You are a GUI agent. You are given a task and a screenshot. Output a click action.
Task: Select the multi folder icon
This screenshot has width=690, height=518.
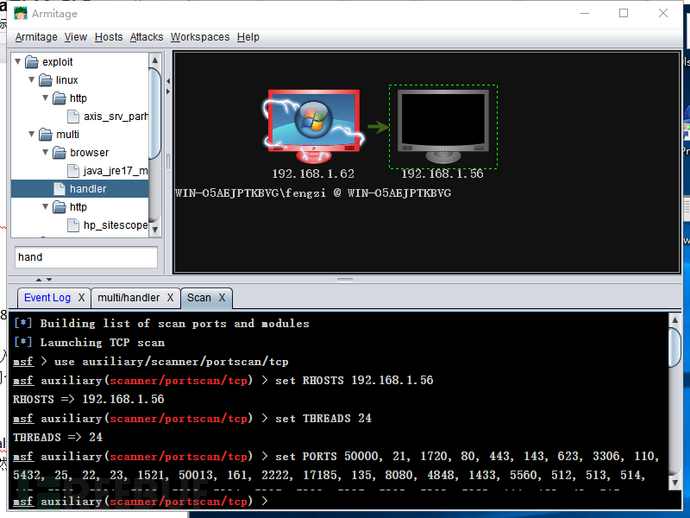[45, 134]
